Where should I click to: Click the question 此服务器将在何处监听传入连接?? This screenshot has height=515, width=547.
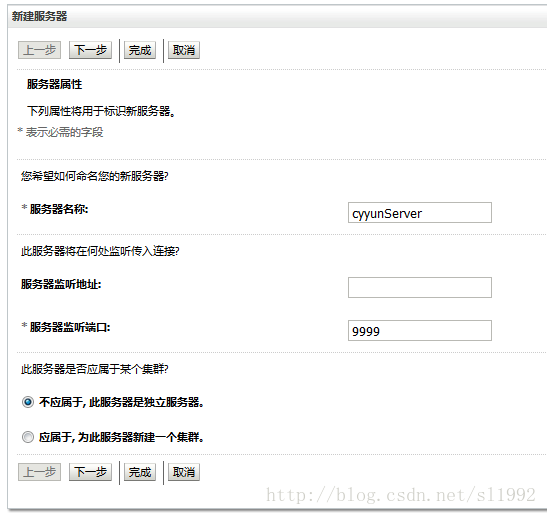(100, 251)
